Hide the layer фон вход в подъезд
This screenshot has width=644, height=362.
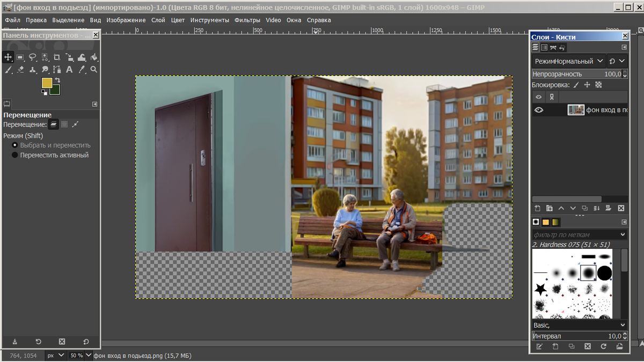pyautogui.click(x=538, y=110)
